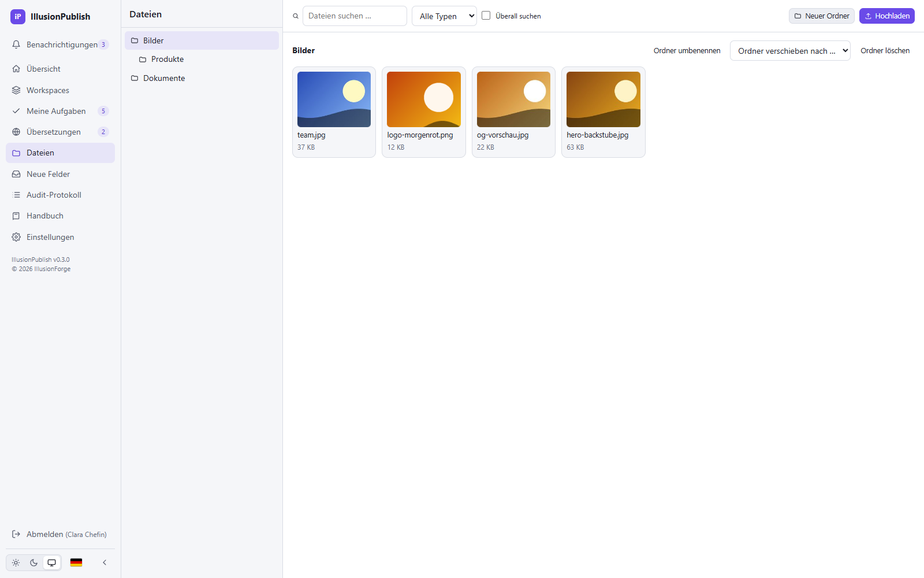Click the search magnifier icon
This screenshot has height=578, width=924.
pyautogui.click(x=296, y=16)
